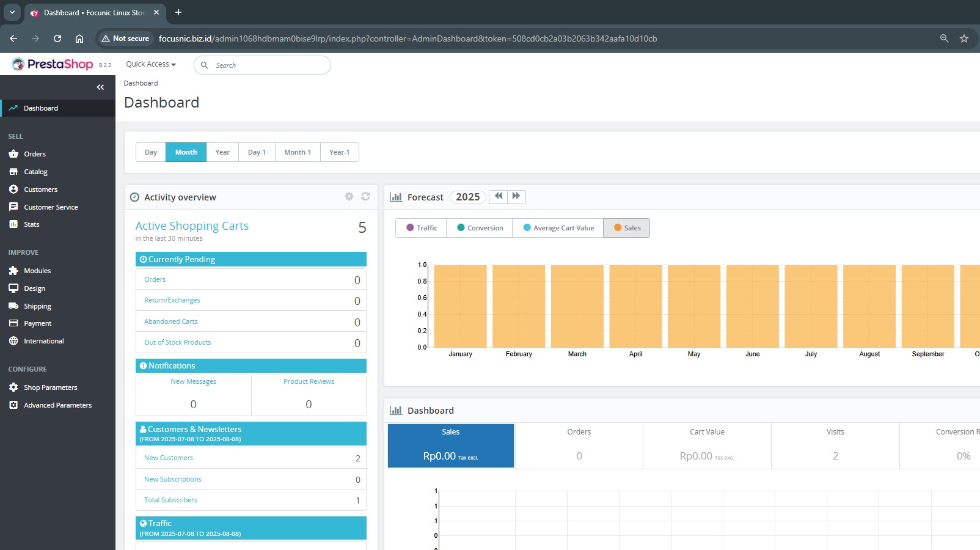
Task: Open the Quick Access dropdown
Action: click(150, 64)
